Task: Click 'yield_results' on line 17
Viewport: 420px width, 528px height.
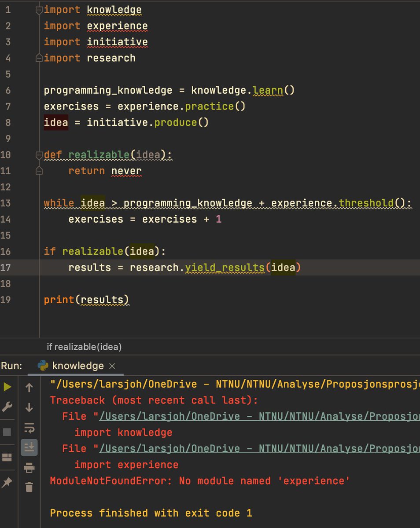Action: [225, 268]
